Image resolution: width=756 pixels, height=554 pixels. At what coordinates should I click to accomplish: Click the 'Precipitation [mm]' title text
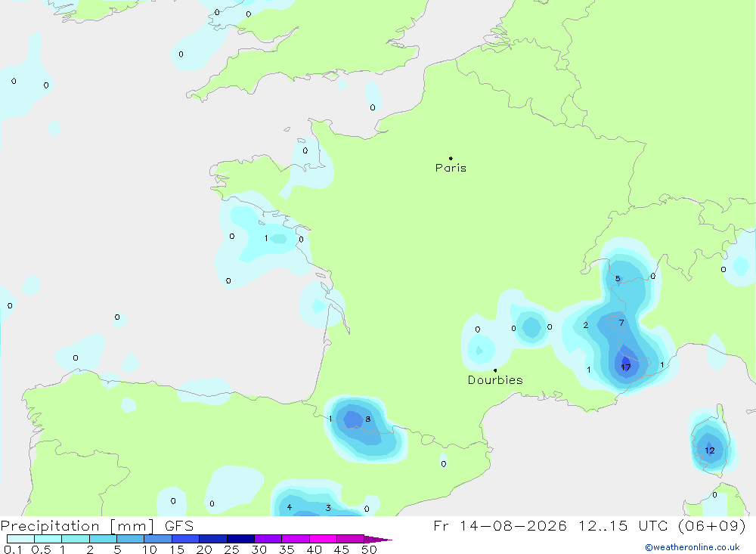coord(77,525)
